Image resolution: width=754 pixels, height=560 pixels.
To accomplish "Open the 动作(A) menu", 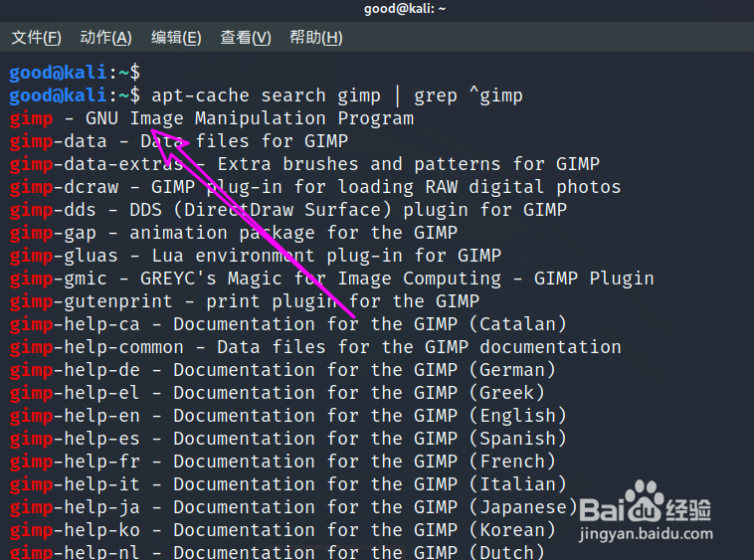I will pos(105,38).
